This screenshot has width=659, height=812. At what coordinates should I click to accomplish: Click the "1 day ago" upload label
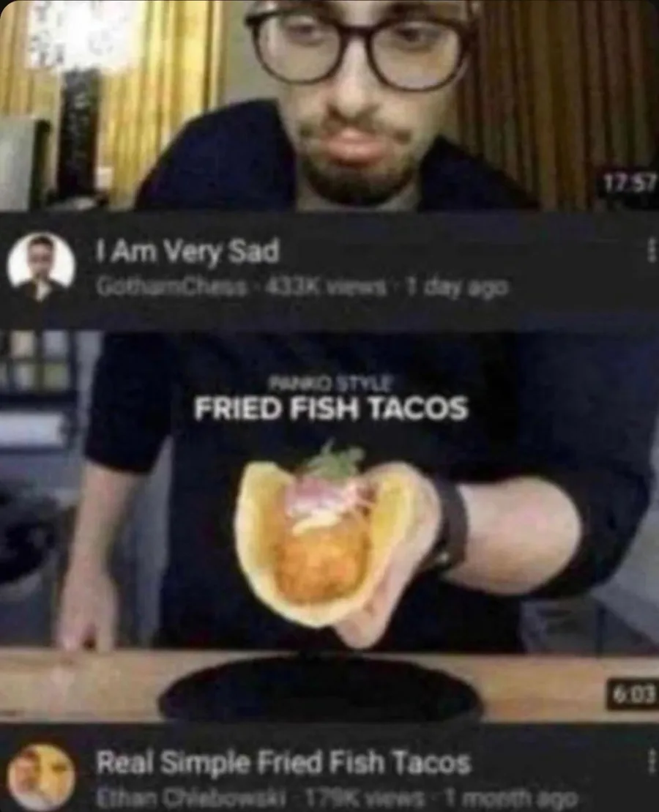(456, 287)
